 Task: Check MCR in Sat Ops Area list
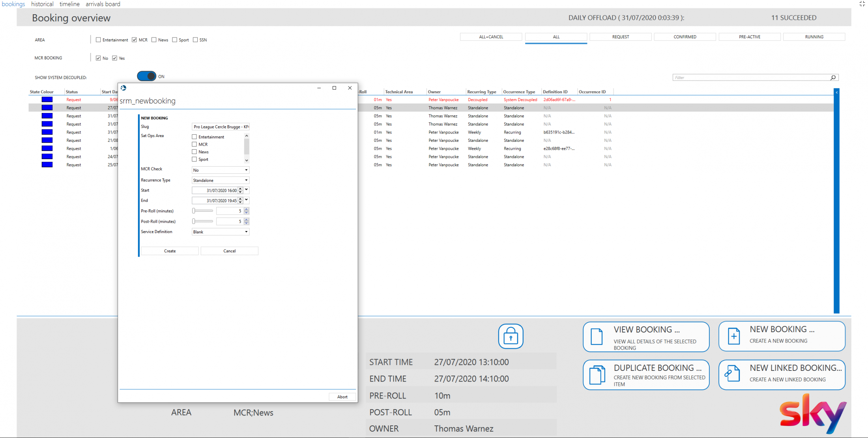[x=194, y=144]
